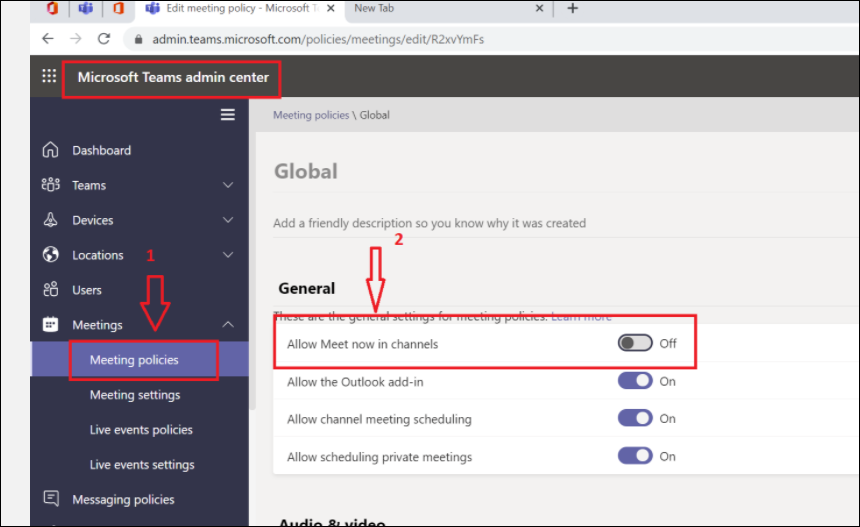The image size is (860, 527).
Task: Click the Global breadcrumb text
Action: click(x=375, y=115)
